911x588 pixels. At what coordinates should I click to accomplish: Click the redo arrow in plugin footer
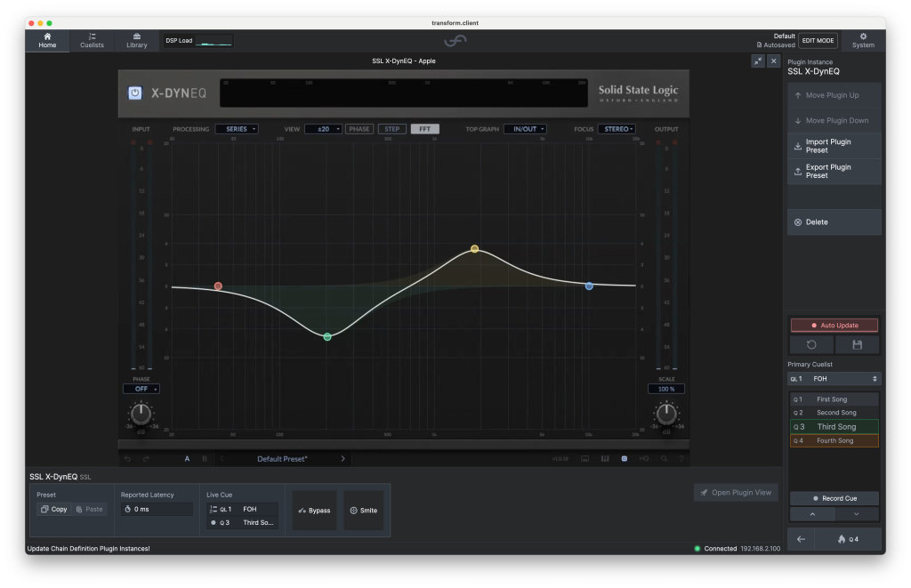[146, 459]
